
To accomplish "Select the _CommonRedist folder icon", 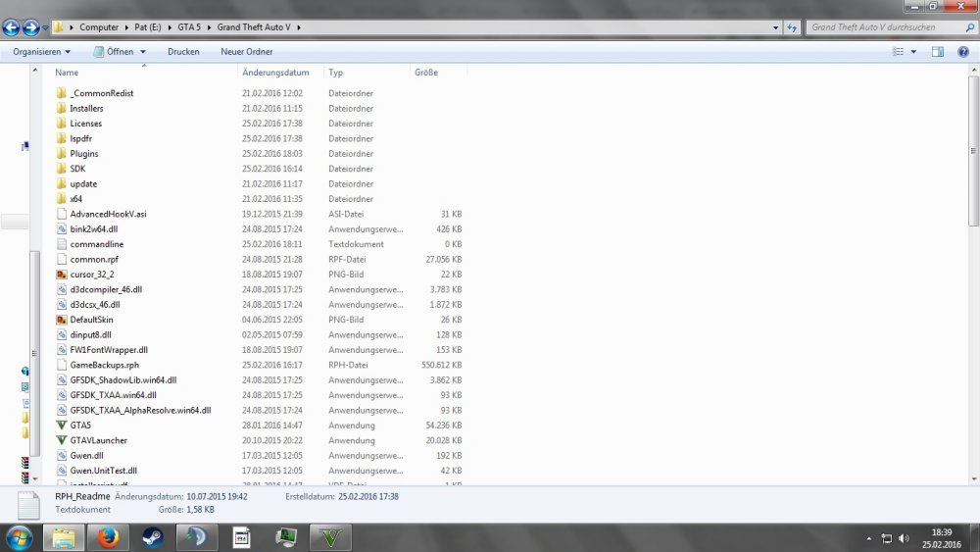I will click(61, 93).
